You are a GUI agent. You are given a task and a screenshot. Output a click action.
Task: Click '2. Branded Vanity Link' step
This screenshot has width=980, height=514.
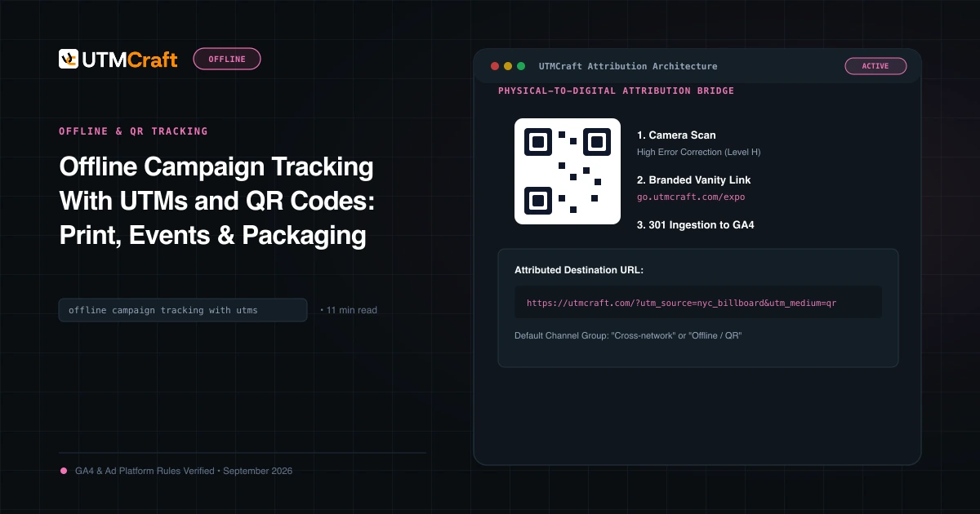[x=694, y=179]
